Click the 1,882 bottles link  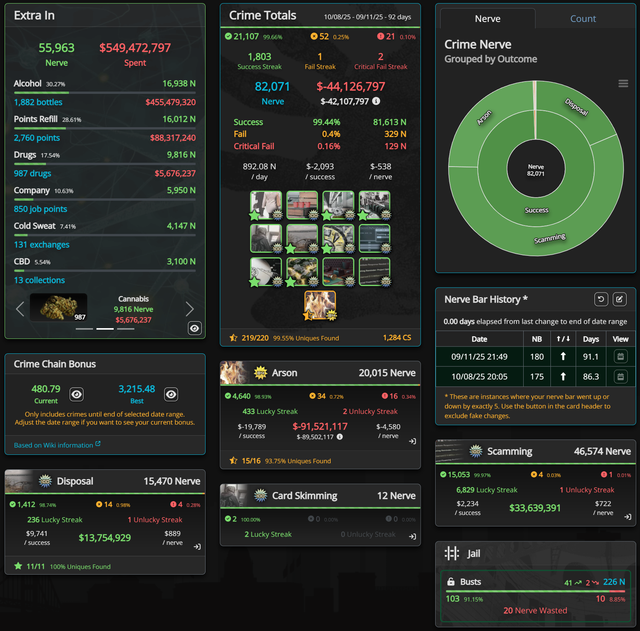click(x=38, y=102)
